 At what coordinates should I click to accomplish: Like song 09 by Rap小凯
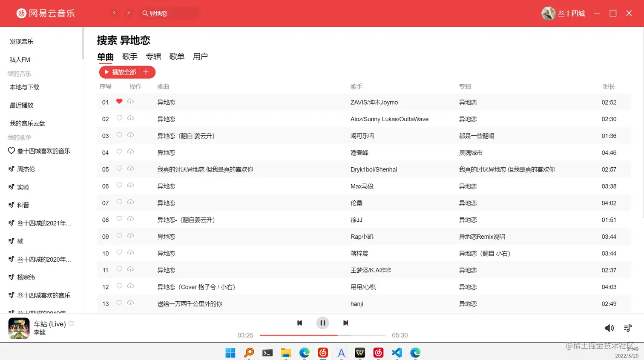tap(119, 236)
